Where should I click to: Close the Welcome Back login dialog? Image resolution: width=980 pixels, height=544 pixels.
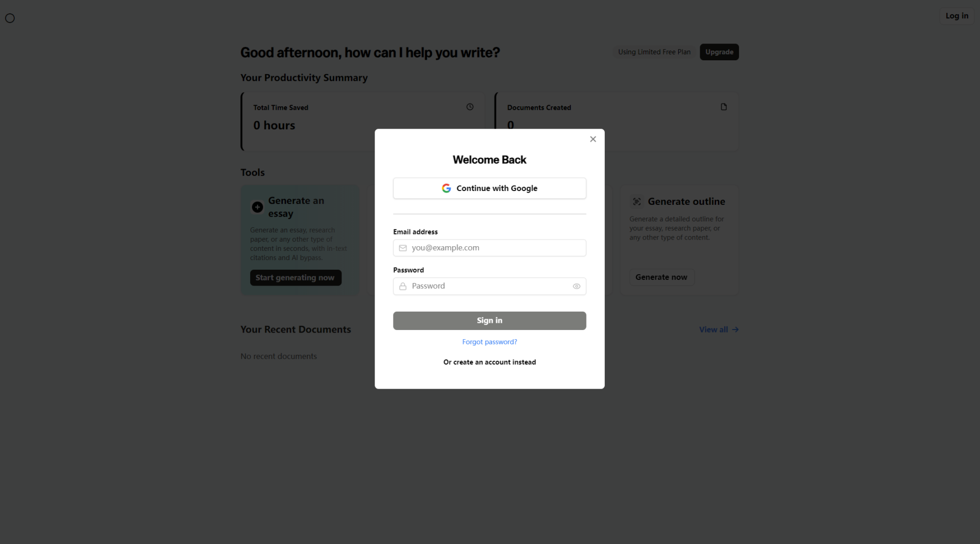pos(593,139)
